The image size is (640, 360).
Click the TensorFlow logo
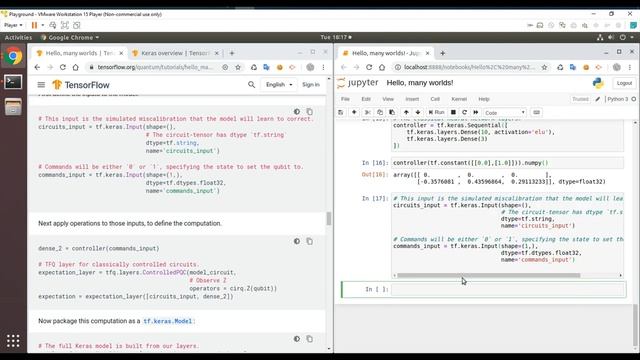click(x=81, y=85)
